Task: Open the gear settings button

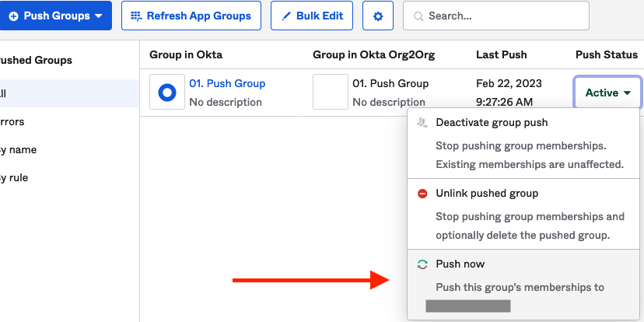Action: pos(378,16)
